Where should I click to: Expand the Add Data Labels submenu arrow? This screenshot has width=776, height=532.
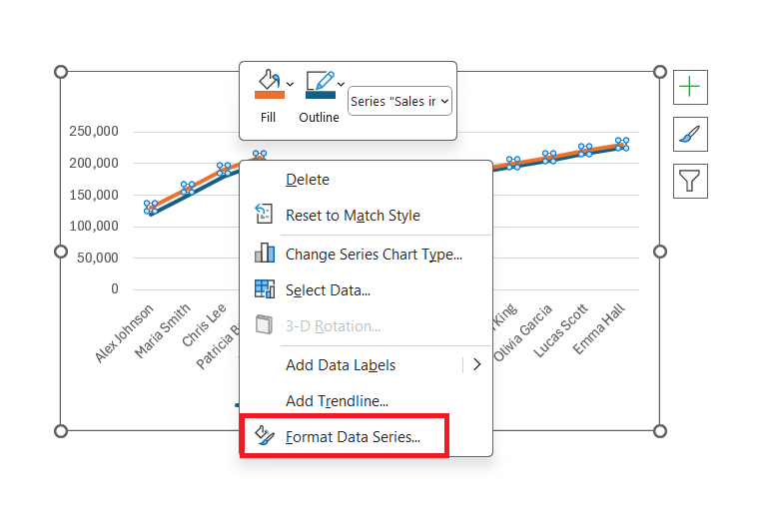point(477,365)
